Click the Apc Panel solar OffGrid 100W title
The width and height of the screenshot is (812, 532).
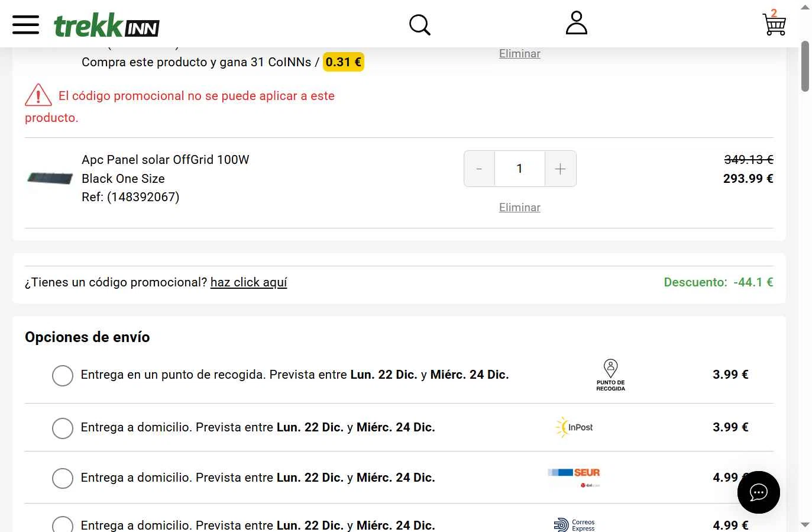tap(166, 160)
